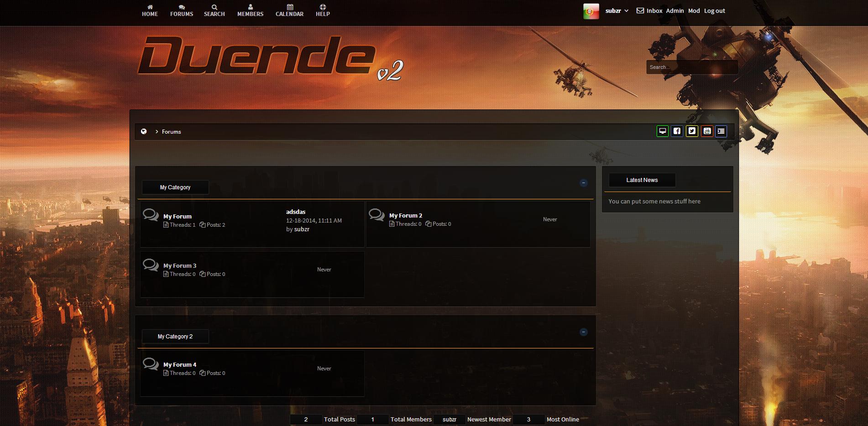The width and height of the screenshot is (868, 426).
Task: Open the YouTube social icon
Action: pyautogui.click(x=707, y=131)
